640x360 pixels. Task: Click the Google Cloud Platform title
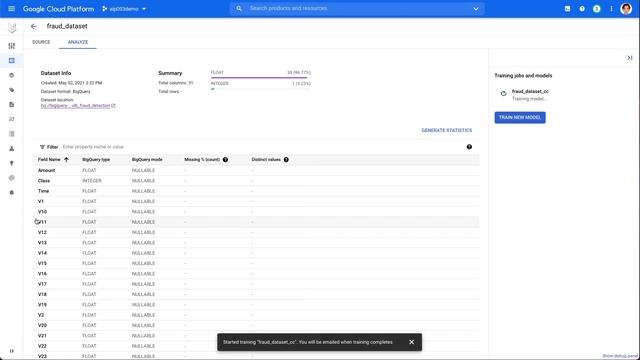point(58,9)
